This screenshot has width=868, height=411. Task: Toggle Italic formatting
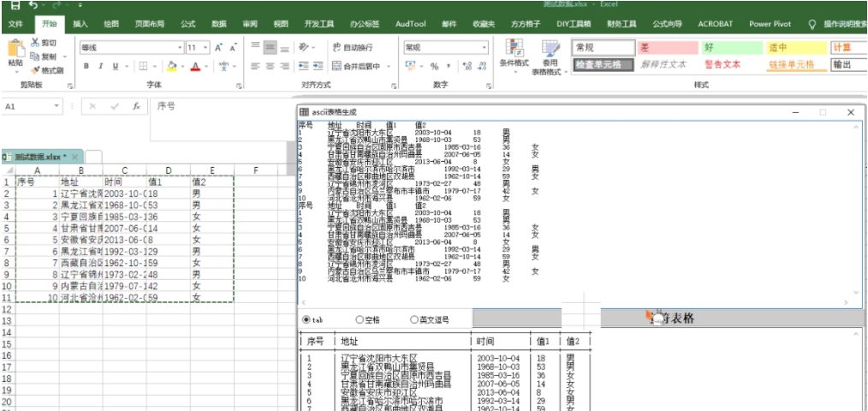coord(101,66)
